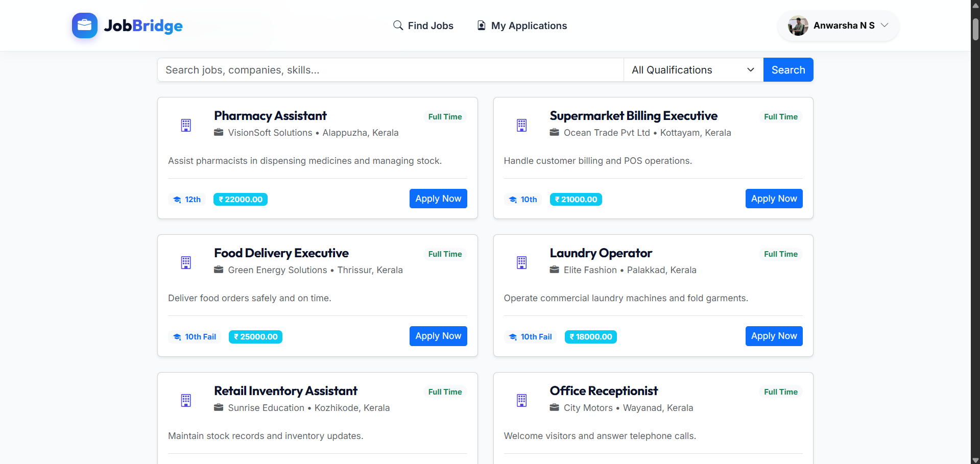
Task: Click the building icon on Office Receptionist card
Action: (x=521, y=401)
